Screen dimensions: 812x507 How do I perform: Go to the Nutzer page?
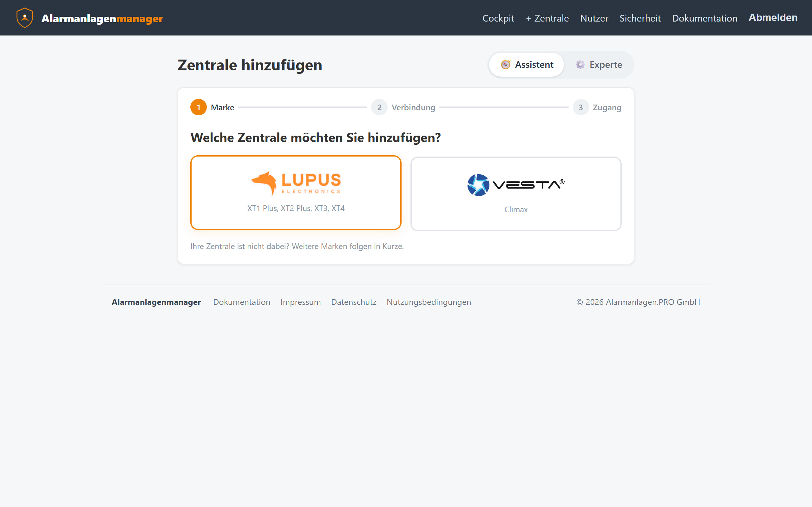pyautogui.click(x=594, y=18)
